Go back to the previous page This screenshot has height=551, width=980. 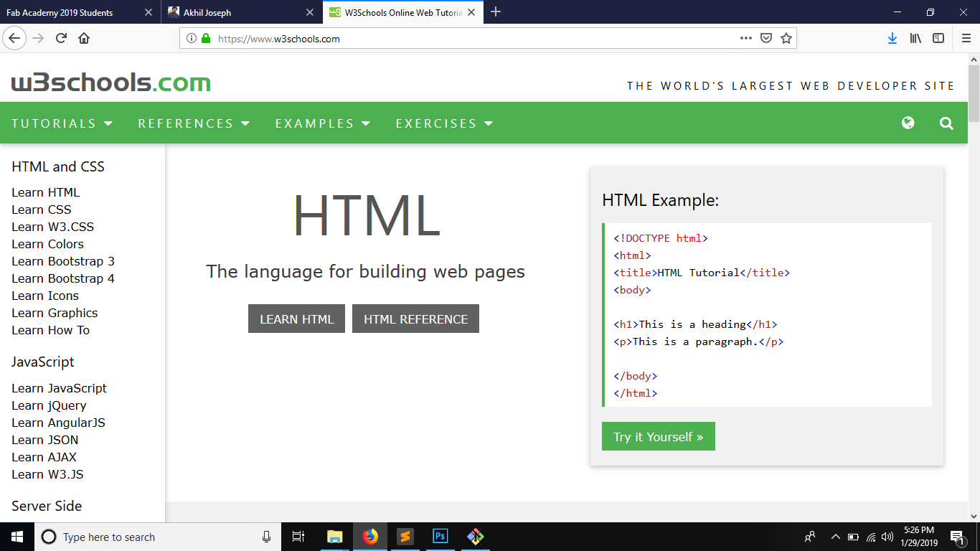pyautogui.click(x=14, y=38)
